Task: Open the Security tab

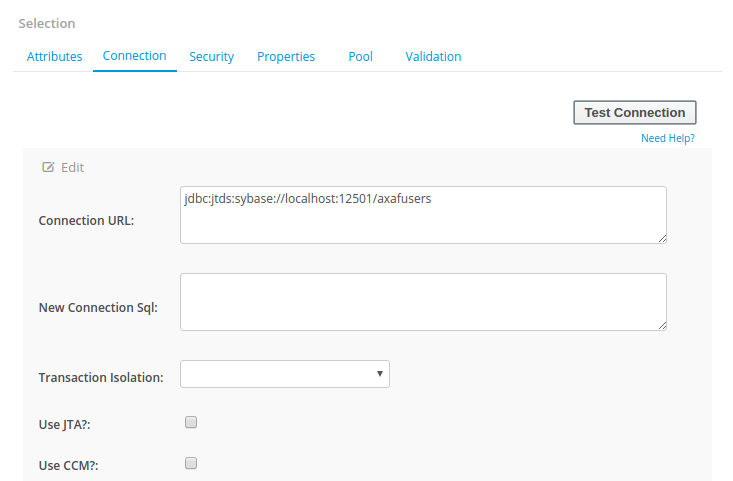Action: (211, 57)
